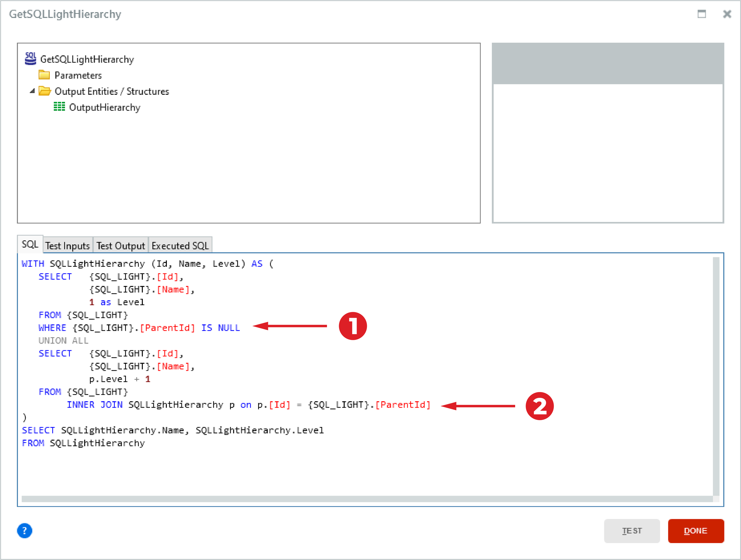Image resolution: width=741 pixels, height=560 pixels.
Task: Open the Executed SQL tab
Action: pyautogui.click(x=180, y=245)
